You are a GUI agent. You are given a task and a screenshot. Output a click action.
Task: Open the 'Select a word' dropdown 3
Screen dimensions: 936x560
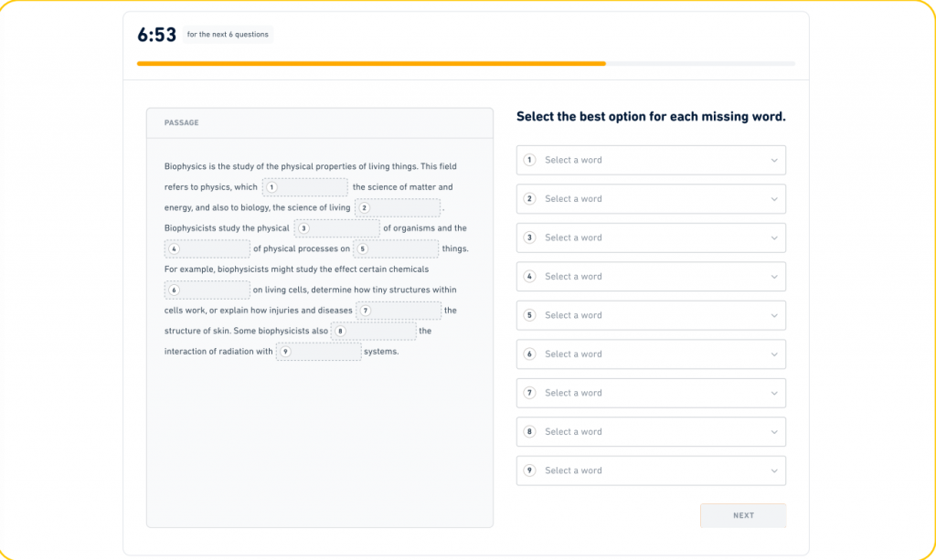point(650,238)
